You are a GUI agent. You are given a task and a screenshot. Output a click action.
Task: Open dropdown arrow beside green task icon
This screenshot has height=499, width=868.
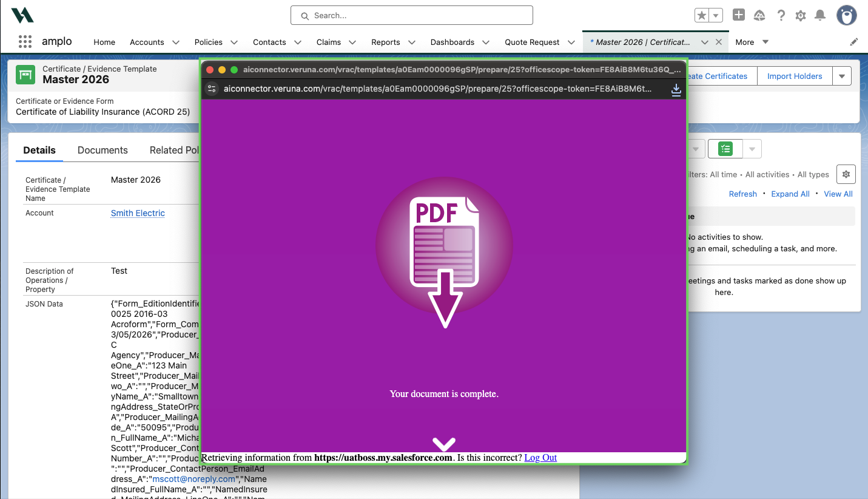[x=752, y=149]
